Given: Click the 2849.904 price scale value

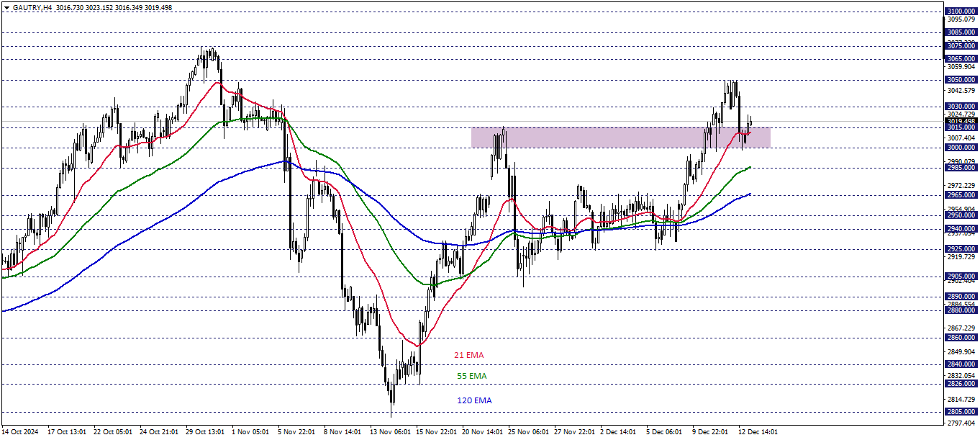Looking at the screenshot, I should click(961, 352).
